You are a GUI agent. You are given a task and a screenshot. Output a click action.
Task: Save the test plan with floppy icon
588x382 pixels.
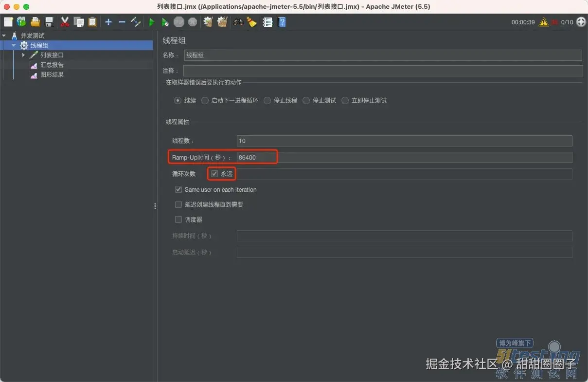(x=49, y=22)
